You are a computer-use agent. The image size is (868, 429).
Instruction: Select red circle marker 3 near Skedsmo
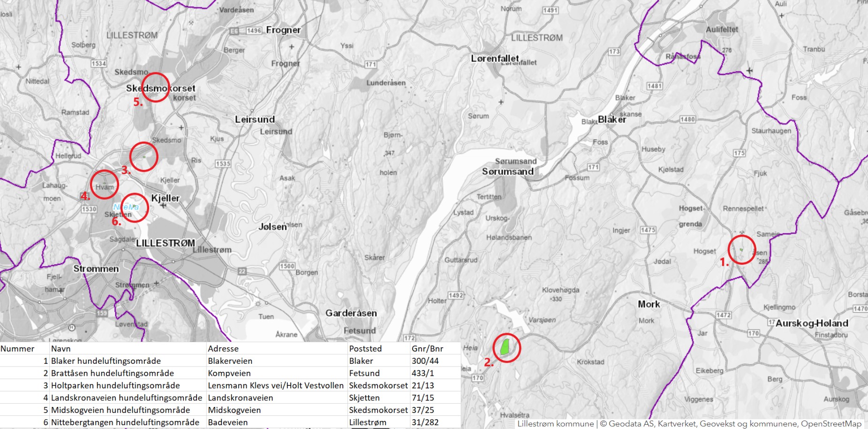pyautogui.click(x=143, y=157)
